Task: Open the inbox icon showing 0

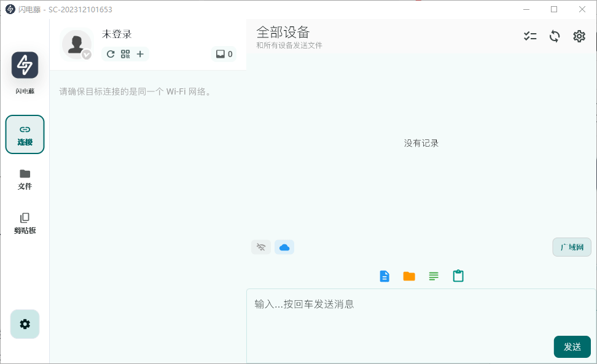Action: coord(224,54)
